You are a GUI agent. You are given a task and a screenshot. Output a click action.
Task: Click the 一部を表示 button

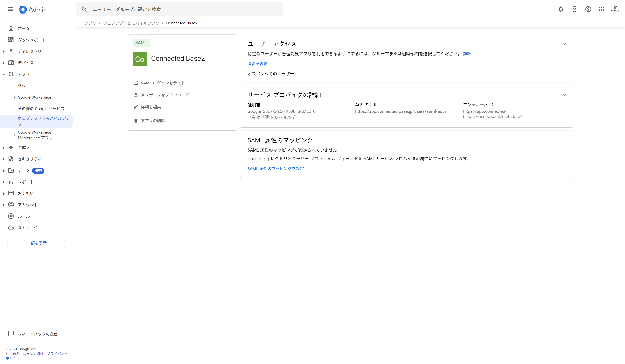pos(37,243)
